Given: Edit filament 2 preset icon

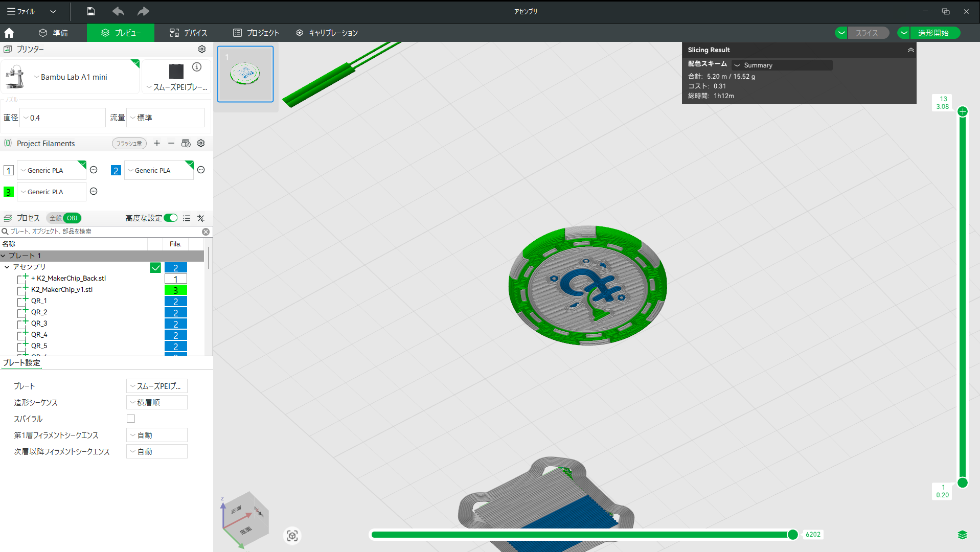Looking at the screenshot, I should (201, 170).
